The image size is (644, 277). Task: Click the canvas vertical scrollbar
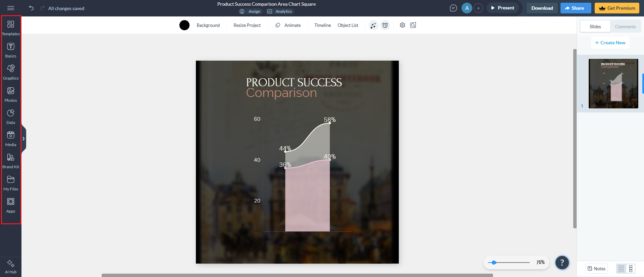pyautogui.click(x=575, y=139)
